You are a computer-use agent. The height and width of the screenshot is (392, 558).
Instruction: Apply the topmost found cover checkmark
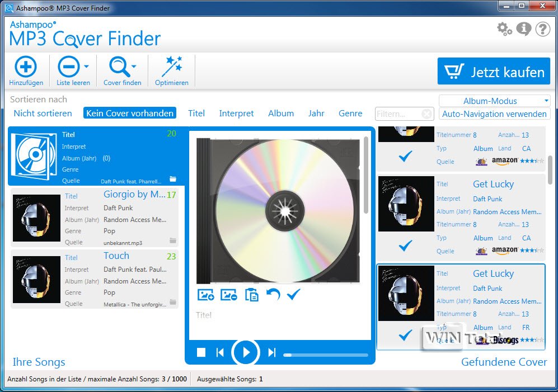pyautogui.click(x=405, y=156)
